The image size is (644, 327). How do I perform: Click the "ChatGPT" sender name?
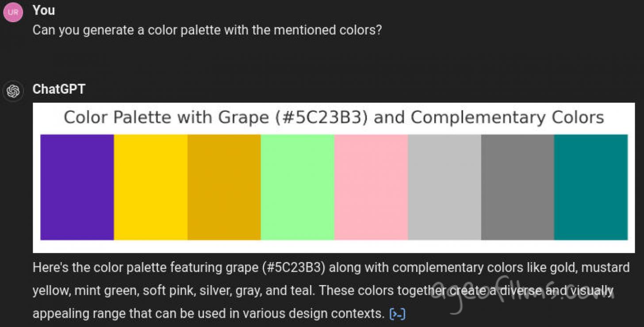(x=59, y=89)
